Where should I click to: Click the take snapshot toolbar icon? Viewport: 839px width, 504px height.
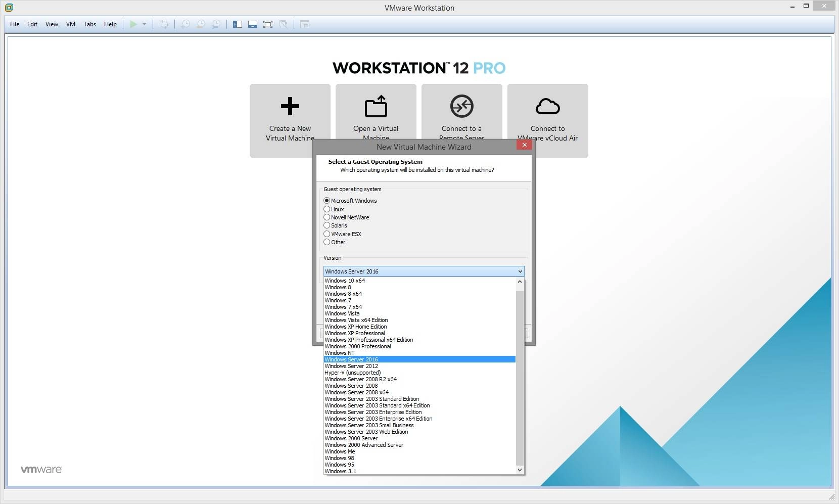point(185,24)
